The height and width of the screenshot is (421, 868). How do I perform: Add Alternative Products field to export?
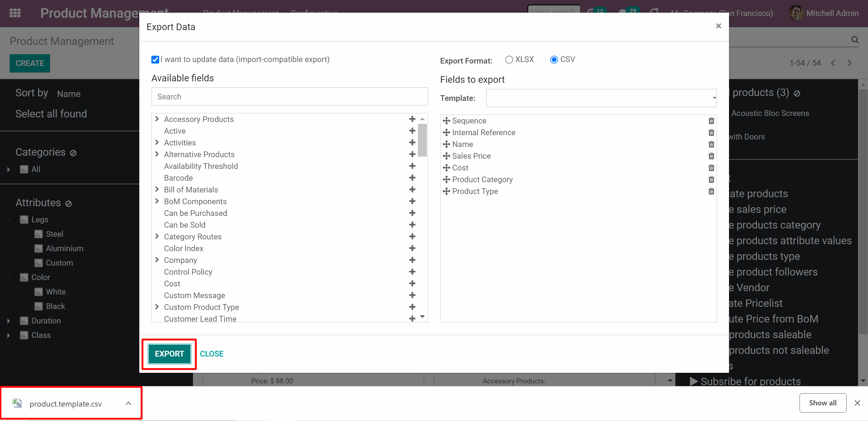(x=412, y=154)
